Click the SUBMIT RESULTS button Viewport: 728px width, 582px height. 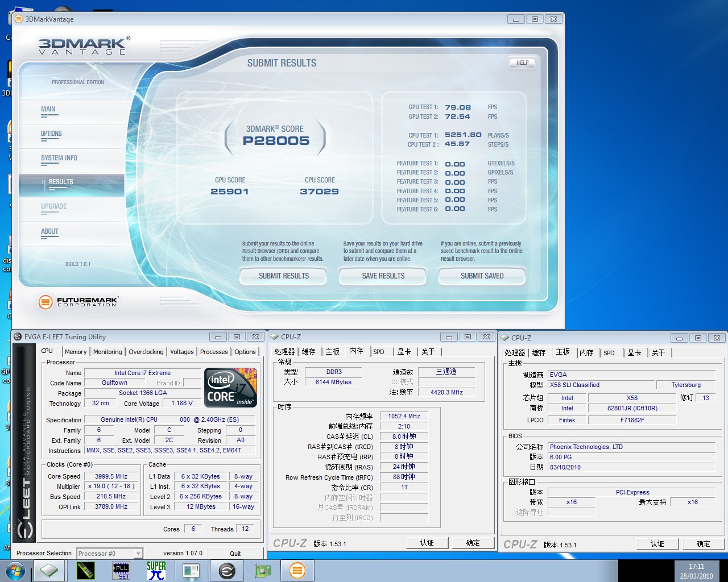pyautogui.click(x=284, y=276)
